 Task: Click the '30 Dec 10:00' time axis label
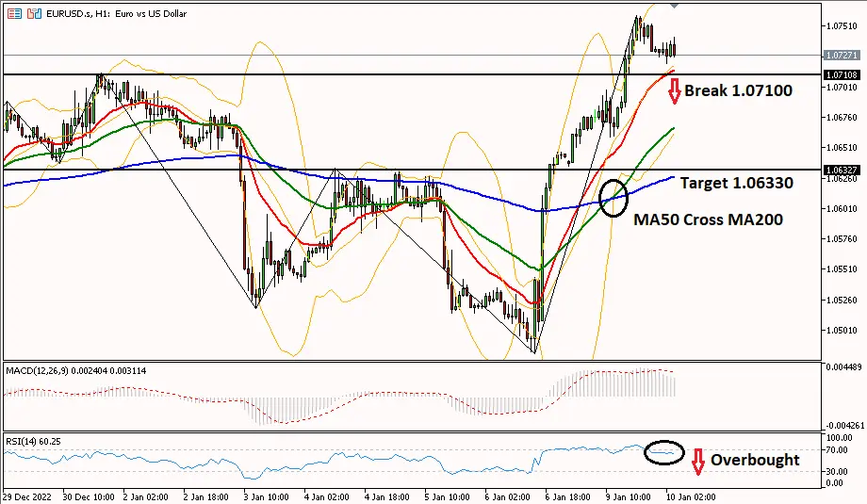click(x=89, y=496)
